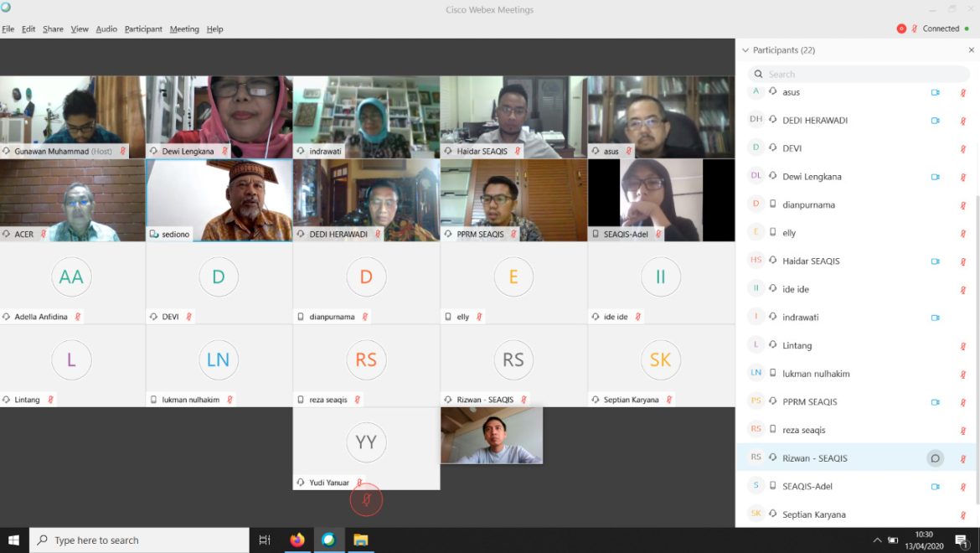Click the Connected status indicator
Screen dimensions: 980x553
click(x=941, y=28)
